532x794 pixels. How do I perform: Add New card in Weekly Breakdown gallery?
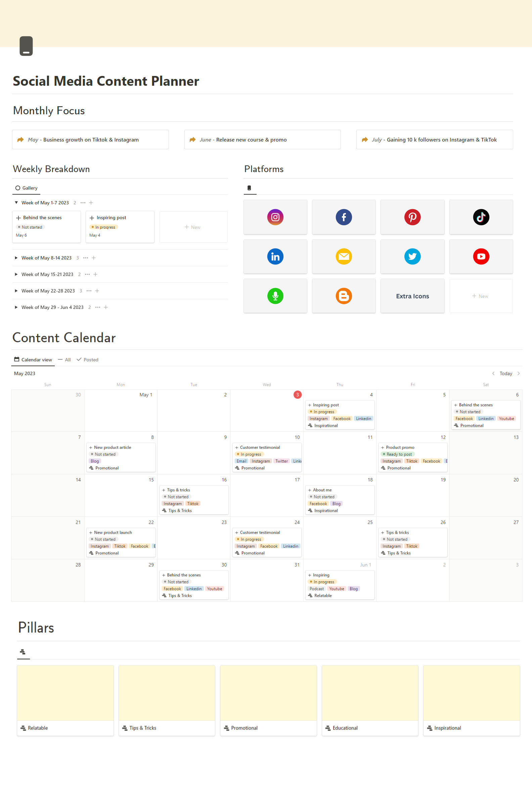193,227
